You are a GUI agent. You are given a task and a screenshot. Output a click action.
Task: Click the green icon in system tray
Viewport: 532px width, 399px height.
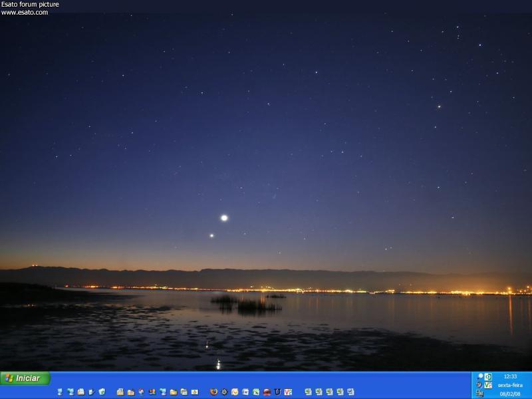pos(488,376)
